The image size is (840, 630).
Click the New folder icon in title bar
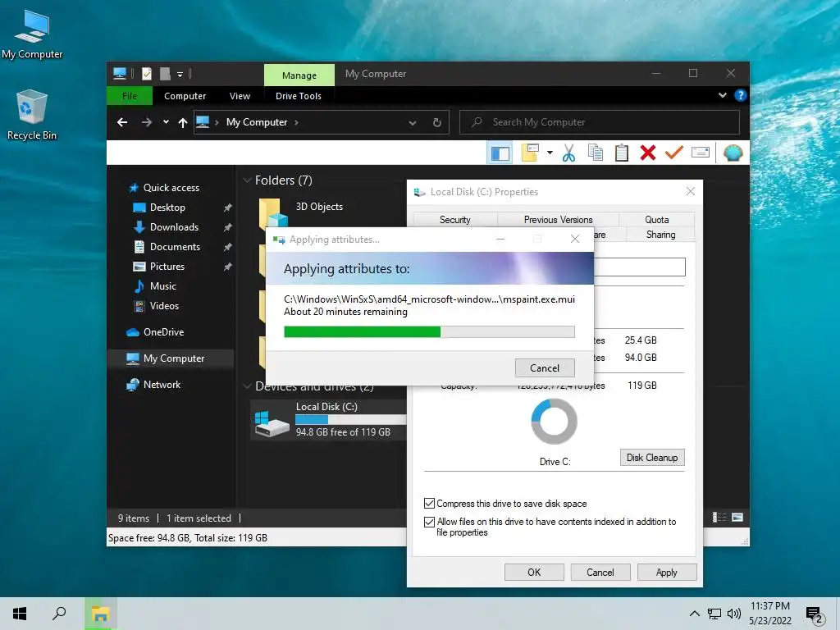[x=165, y=73]
